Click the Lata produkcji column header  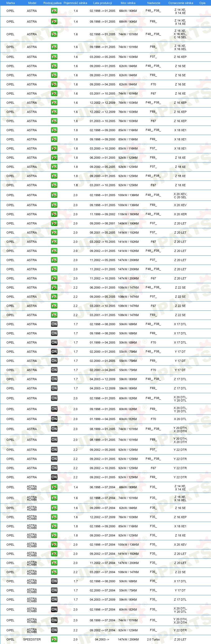pyautogui.click(x=103, y=3)
